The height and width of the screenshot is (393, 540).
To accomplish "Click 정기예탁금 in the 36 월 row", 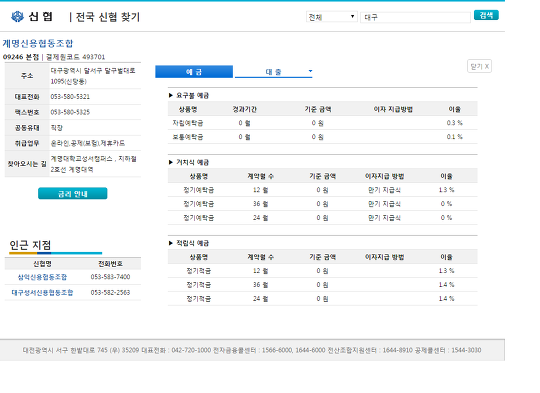I will [x=198, y=204].
